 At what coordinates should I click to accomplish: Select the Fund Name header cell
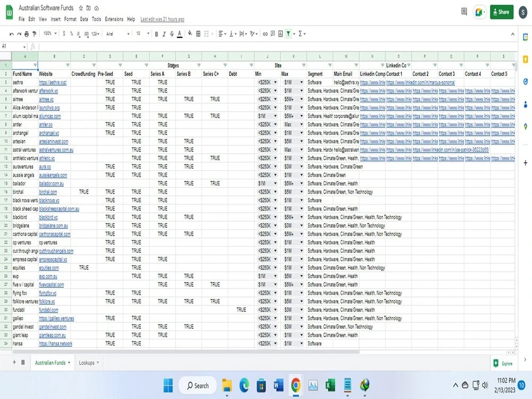pos(25,73)
